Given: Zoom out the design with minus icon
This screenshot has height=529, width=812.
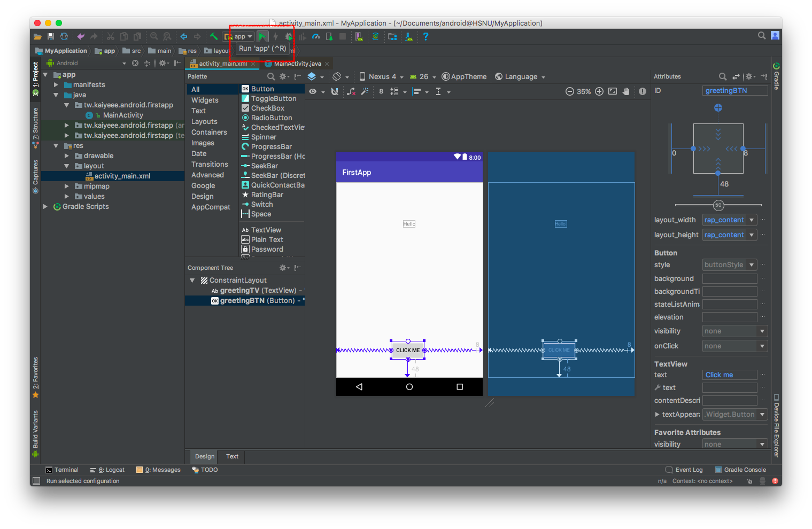Looking at the screenshot, I should click(x=570, y=91).
